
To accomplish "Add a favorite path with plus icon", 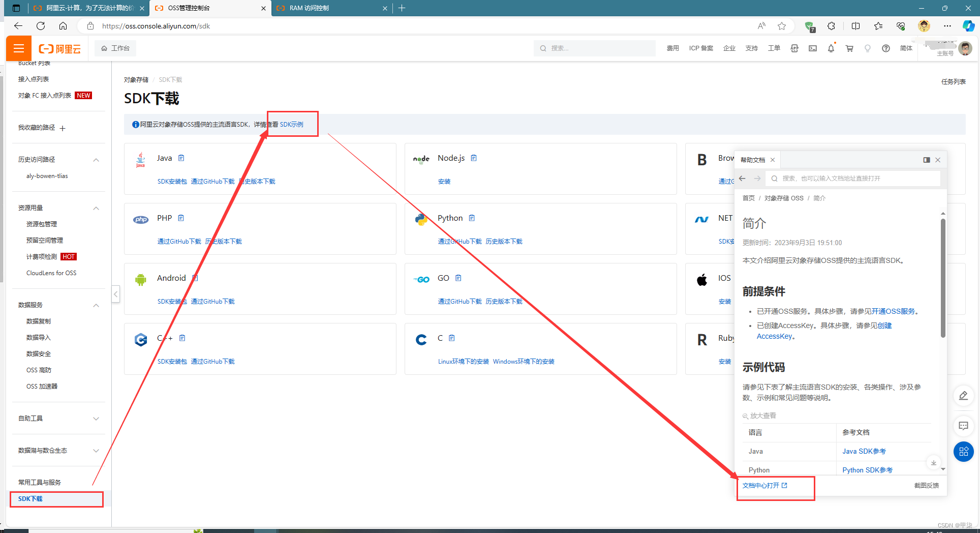I will pos(63,128).
